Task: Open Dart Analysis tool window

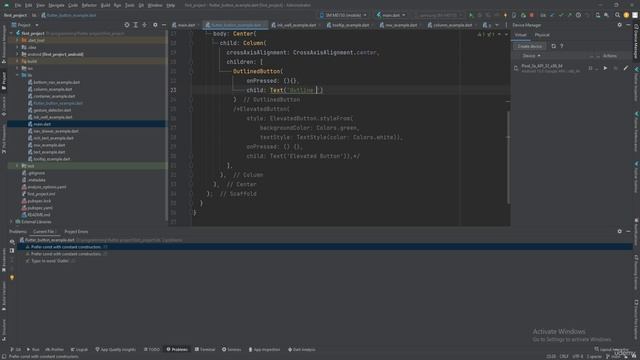Action: point(302,349)
